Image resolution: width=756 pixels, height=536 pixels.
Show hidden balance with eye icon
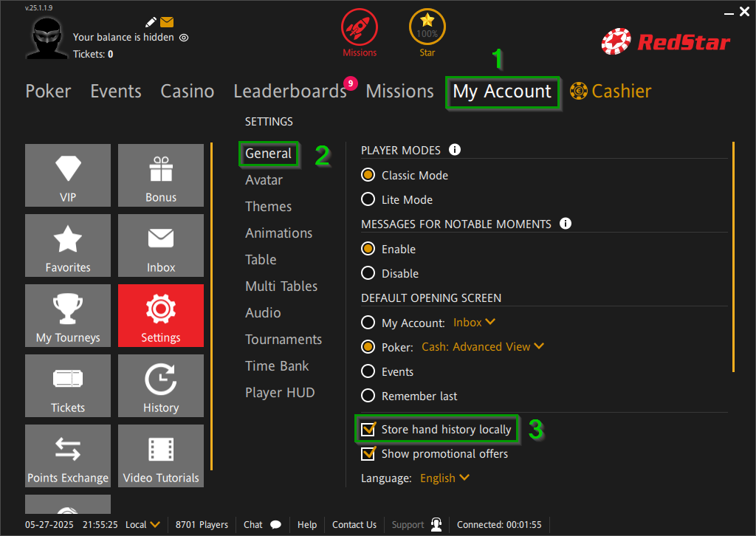[x=184, y=37]
